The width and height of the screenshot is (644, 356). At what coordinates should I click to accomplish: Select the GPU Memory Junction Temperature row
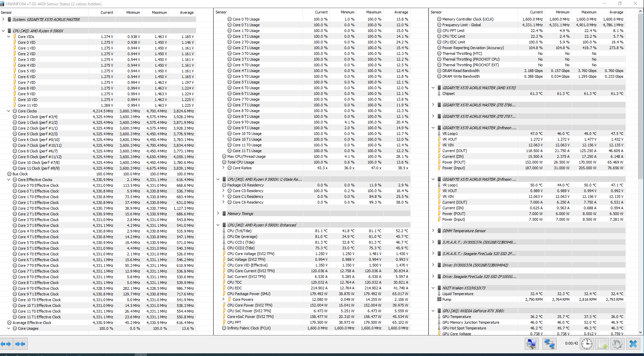(527, 322)
